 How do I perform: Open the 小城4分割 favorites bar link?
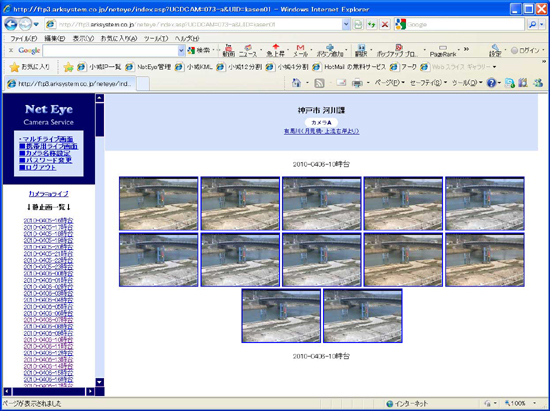[x=287, y=67]
